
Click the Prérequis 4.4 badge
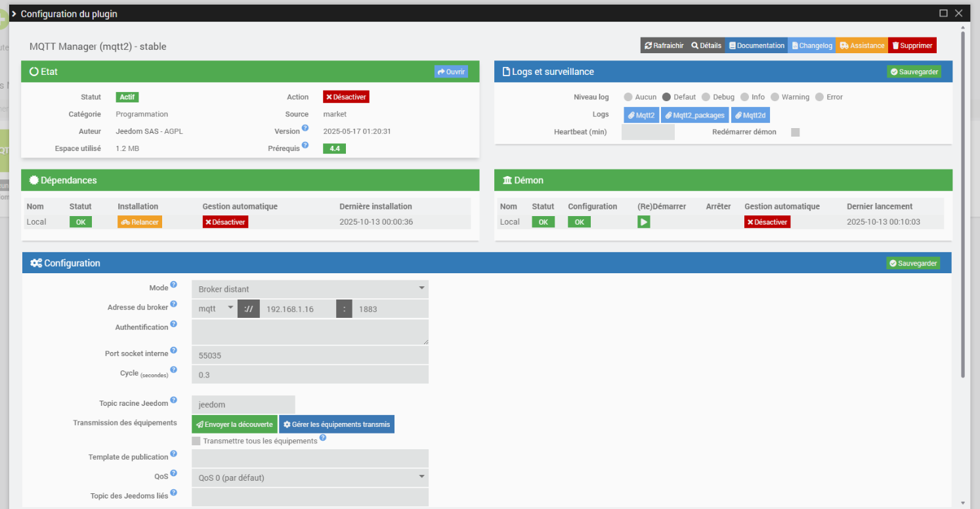click(334, 148)
